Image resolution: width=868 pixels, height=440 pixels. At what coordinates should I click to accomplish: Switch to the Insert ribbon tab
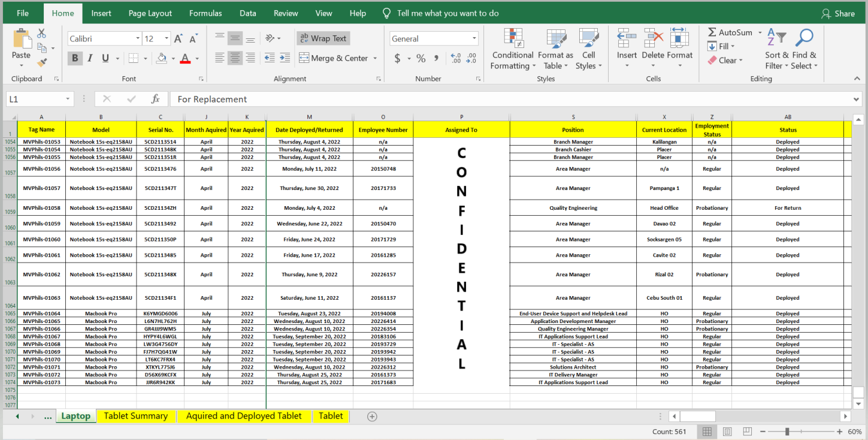click(101, 13)
